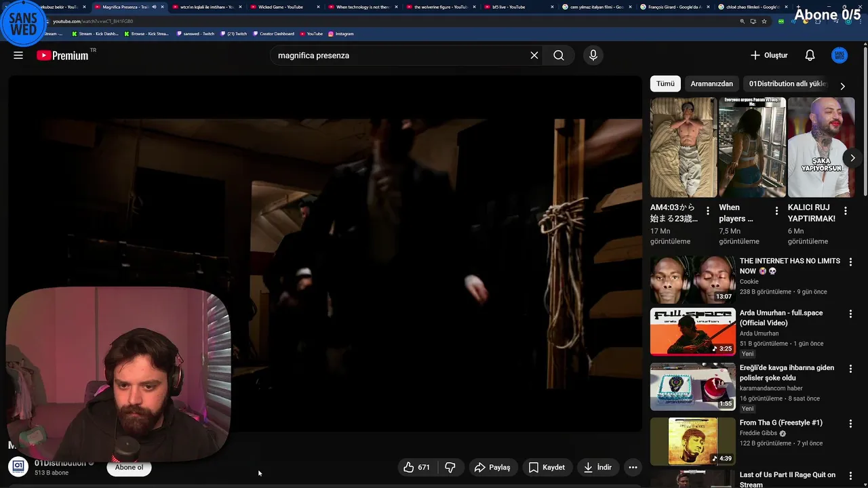
Task: Run search with the magnifier button
Action: 559,56
